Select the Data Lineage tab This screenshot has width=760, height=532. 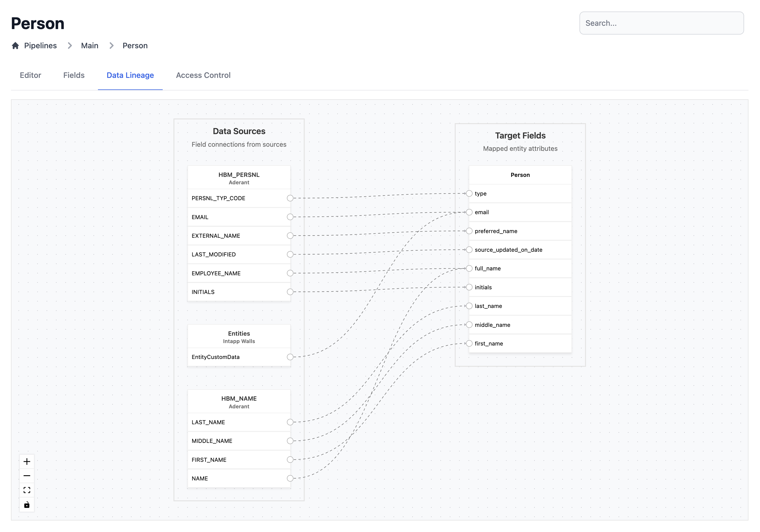130,75
